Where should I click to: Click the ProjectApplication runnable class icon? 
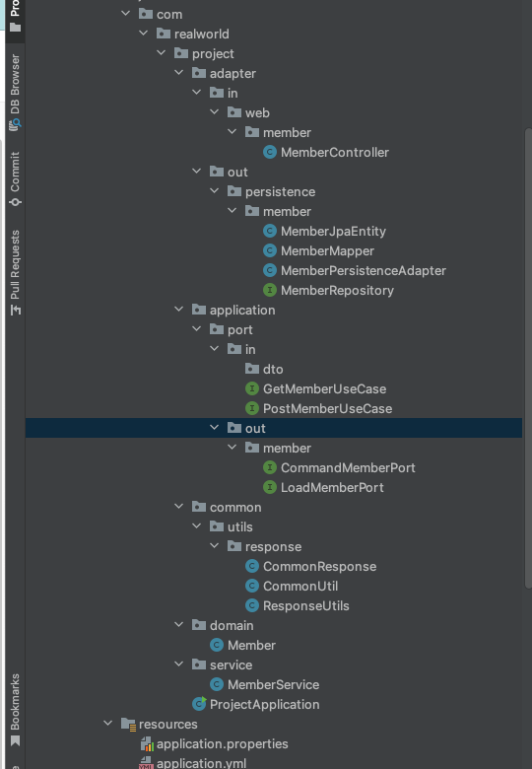pyautogui.click(x=199, y=704)
